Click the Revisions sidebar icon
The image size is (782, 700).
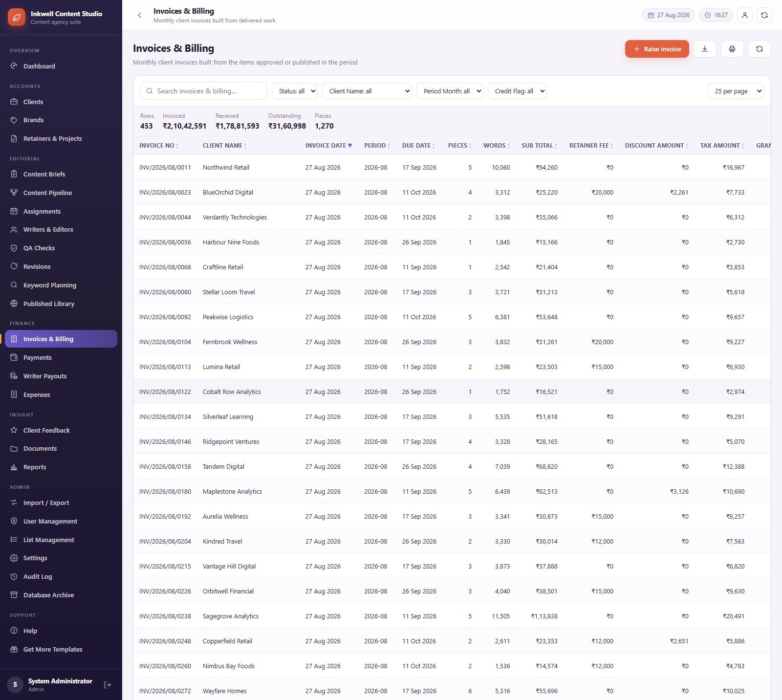coord(14,266)
